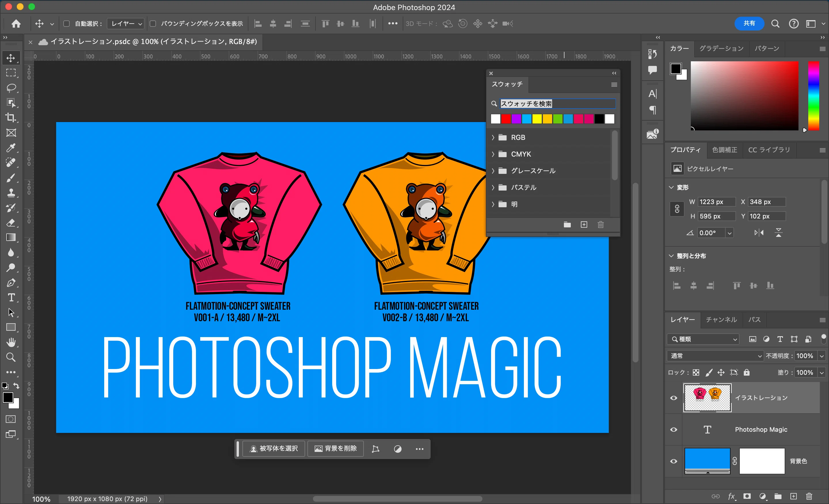Image resolution: width=829 pixels, height=504 pixels.
Task: Toggle the layer filter on/off switch
Action: coord(823,339)
